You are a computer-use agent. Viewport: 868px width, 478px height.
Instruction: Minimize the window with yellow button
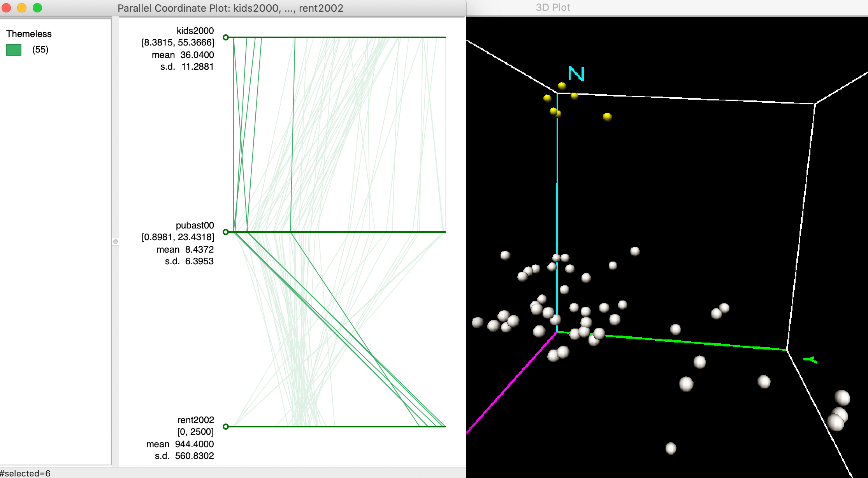22,8
